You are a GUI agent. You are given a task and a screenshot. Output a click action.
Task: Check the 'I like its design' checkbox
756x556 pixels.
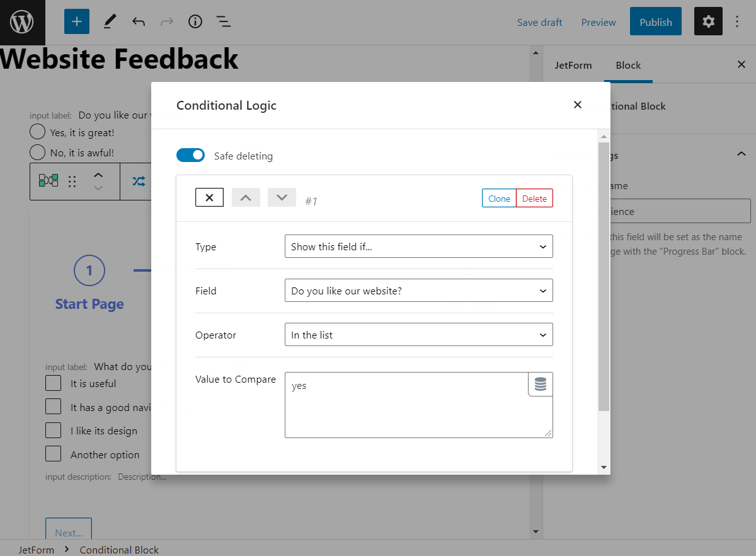(x=53, y=430)
